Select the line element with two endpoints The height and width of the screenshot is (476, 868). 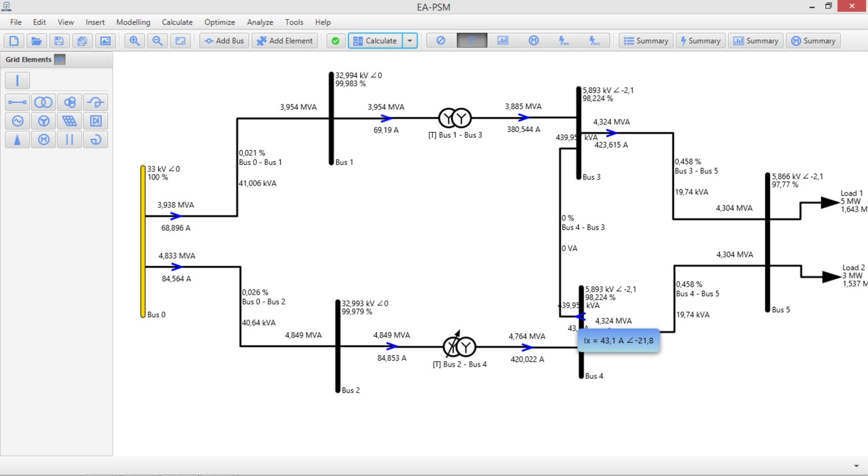(x=17, y=102)
